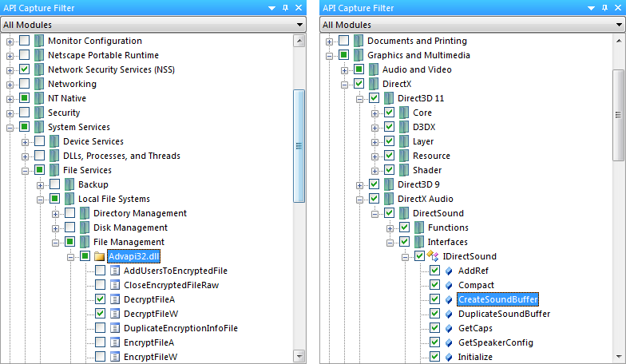Screen dimensions: 626x364
Task: Click the Advapi32.dll folder icon
Action: click(99, 257)
